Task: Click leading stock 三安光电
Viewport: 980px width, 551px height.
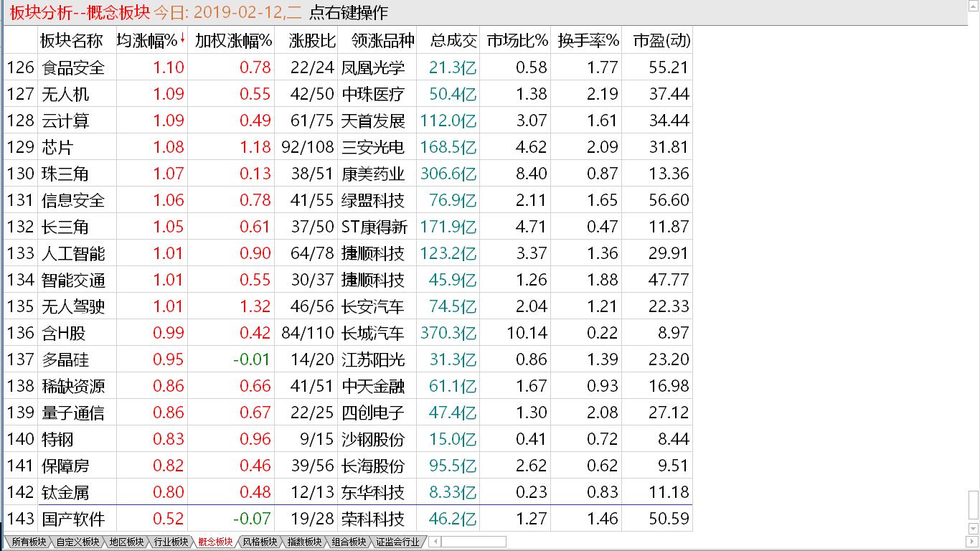Action: coord(373,147)
